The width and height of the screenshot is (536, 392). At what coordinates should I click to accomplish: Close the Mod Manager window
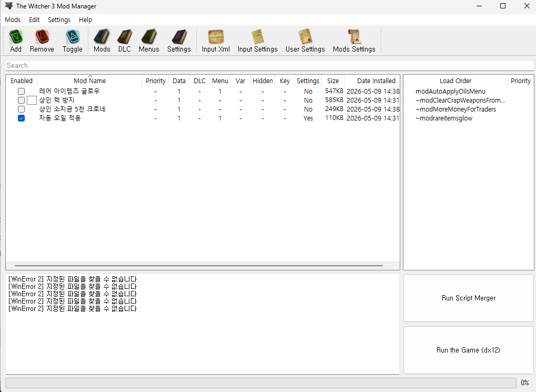tap(527, 6)
